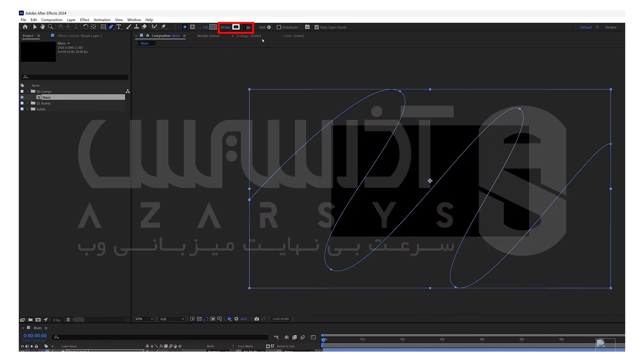This screenshot has width=644, height=362.
Task: Toggle the motion blur icon in timeline
Action: click(303, 337)
